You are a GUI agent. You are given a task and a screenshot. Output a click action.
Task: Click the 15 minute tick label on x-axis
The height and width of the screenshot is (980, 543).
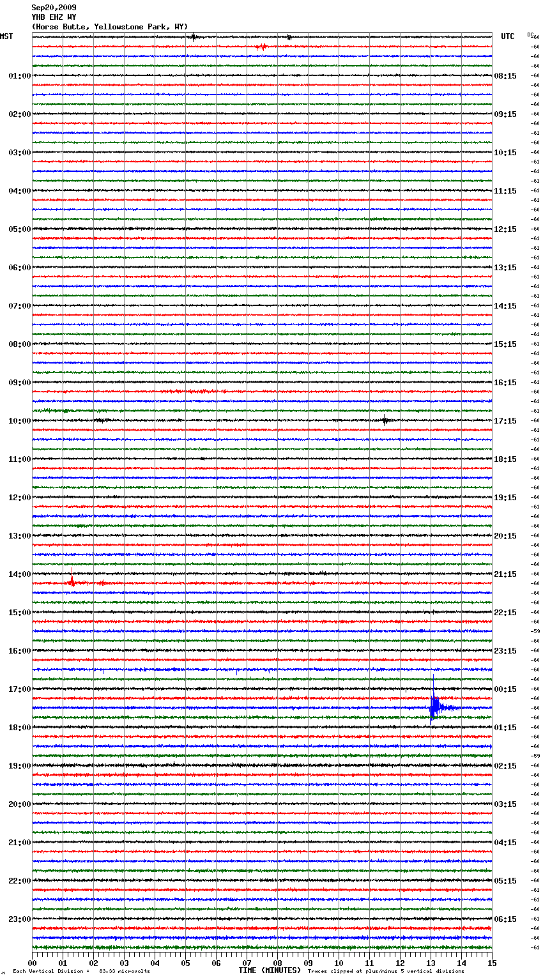point(491,963)
